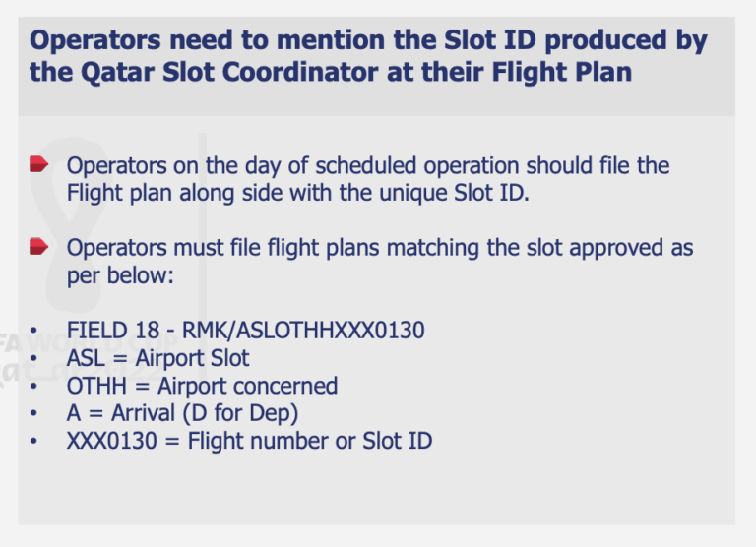Image resolution: width=756 pixels, height=547 pixels.
Task: Click the bullet dot before OTHH line
Action: coord(34,386)
